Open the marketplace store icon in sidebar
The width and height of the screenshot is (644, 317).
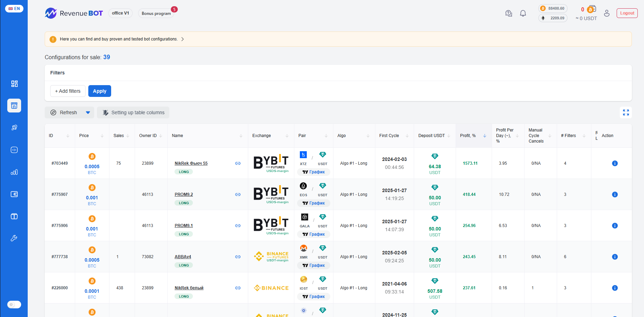[14, 106]
